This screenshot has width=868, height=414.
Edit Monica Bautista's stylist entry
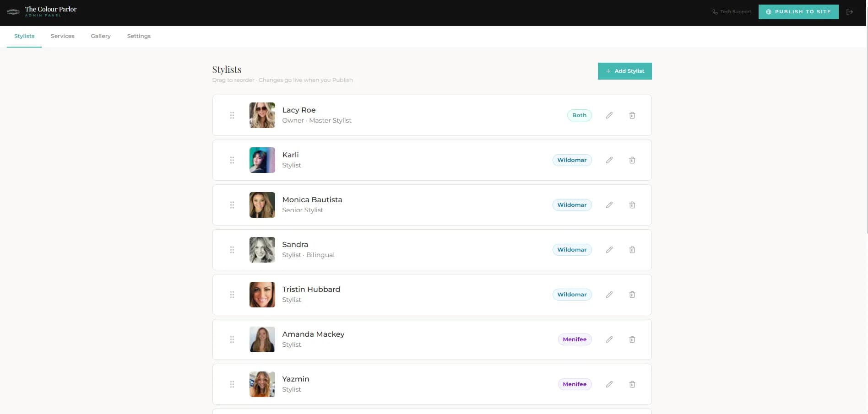[x=609, y=205]
